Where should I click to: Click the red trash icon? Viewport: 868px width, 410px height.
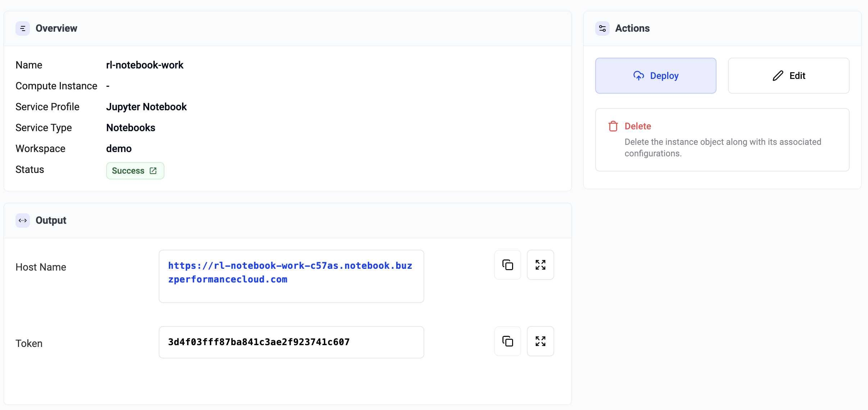coord(613,126)
